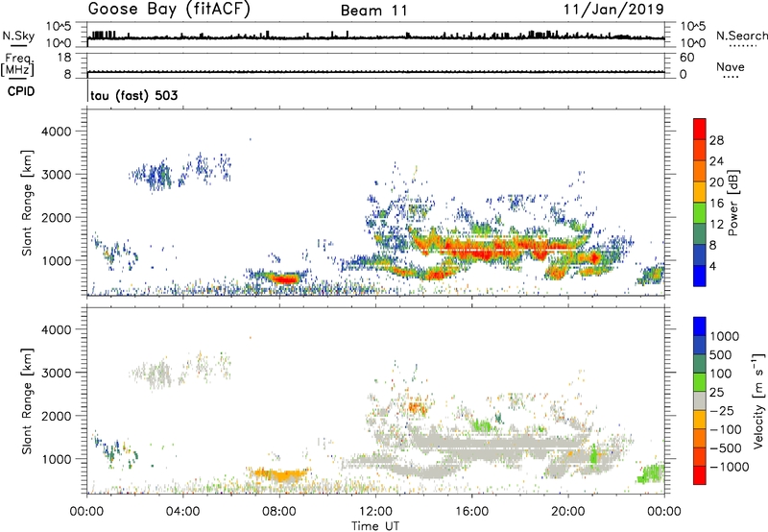Viewport: 768px width, 532px height.
Task: Click the '20:00' time tick label
Action: click(x=568, y=512)
